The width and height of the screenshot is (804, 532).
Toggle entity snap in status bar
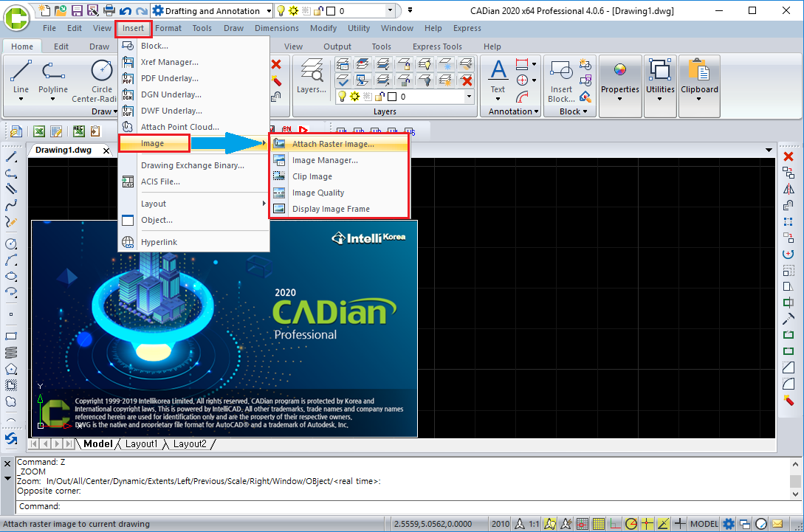(x=647, y=524)
